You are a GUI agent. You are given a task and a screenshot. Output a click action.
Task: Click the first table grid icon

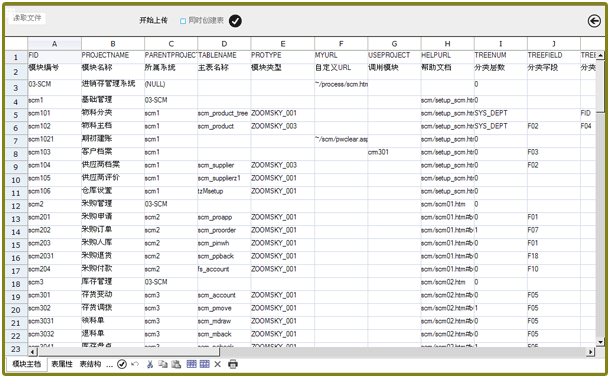tap(191, 364)
